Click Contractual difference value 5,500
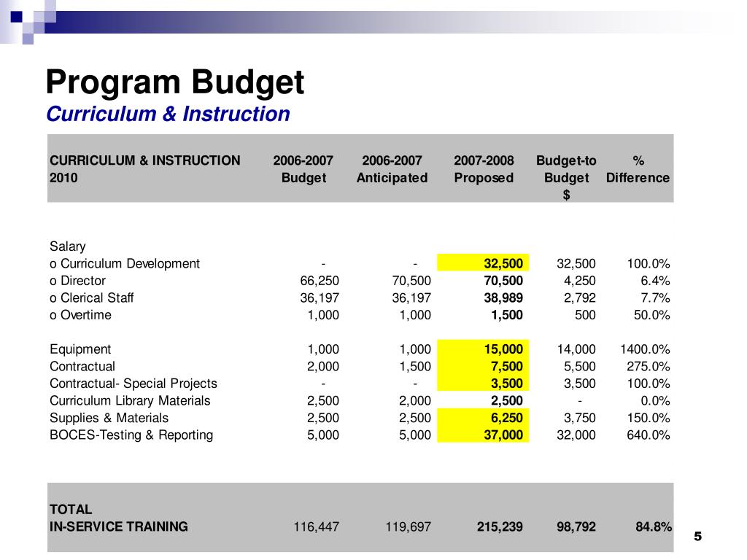Image resolution: width=747 pixels, height=560 pixels. pos(580,367)
